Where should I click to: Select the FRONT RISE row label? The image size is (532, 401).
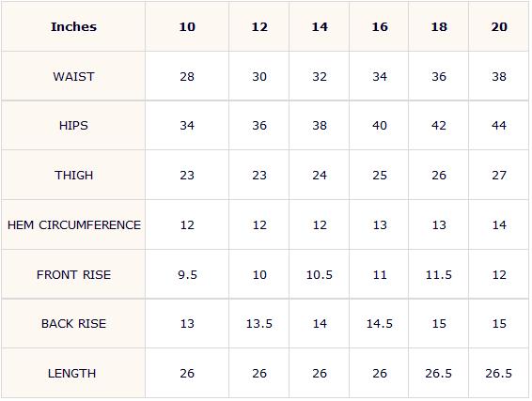pos(73,274)
